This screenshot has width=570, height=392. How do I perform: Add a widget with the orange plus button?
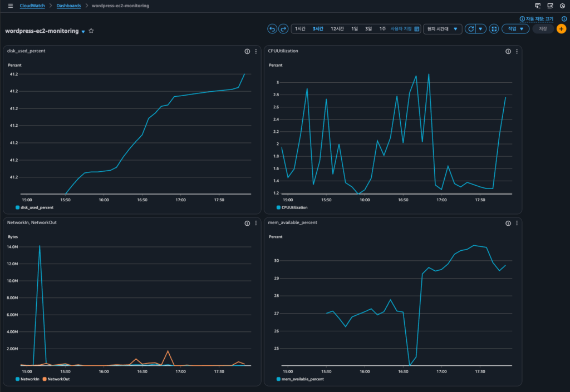coord(561,29)
